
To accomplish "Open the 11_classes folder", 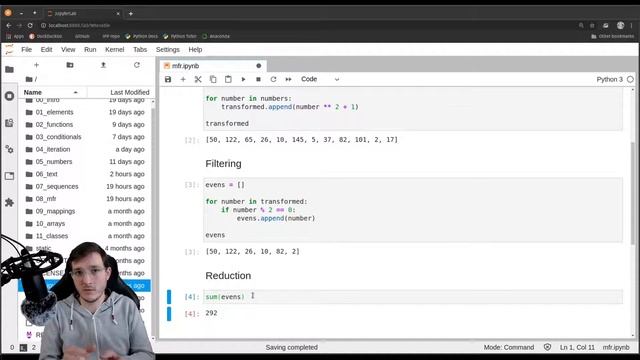I will (85, 236).
